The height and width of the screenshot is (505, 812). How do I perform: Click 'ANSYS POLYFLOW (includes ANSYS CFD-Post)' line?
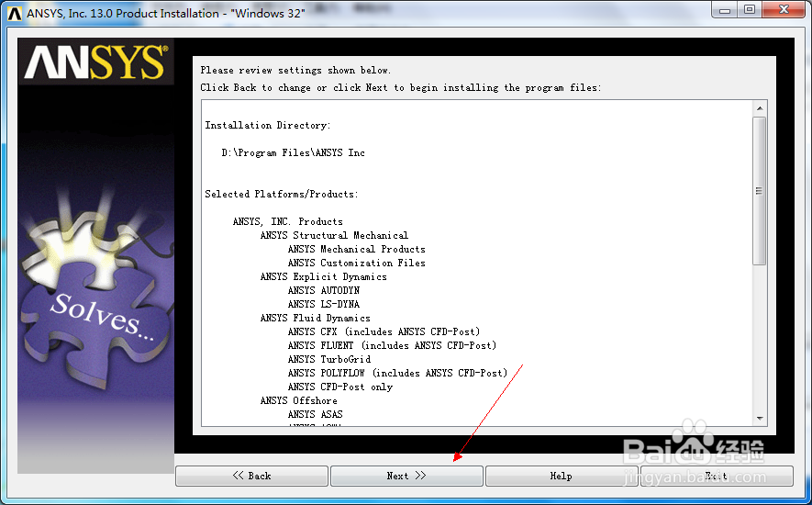(x=397, y=373)
